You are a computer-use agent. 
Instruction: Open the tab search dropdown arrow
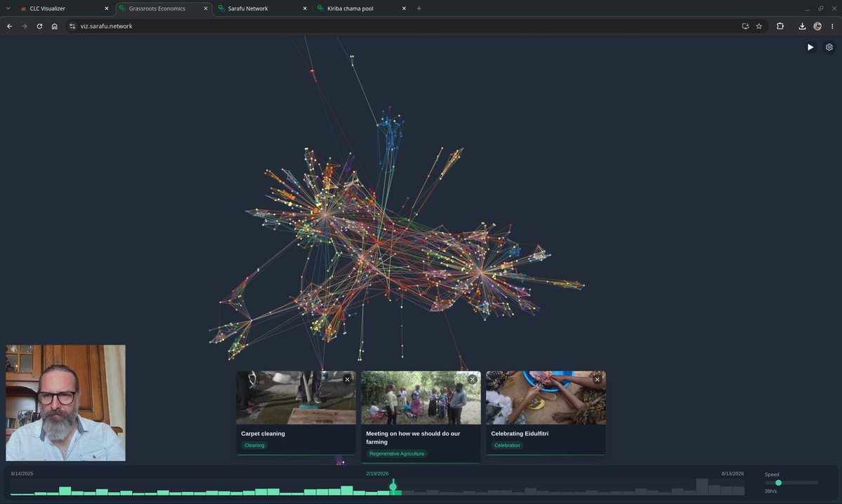tap(8, 8)
